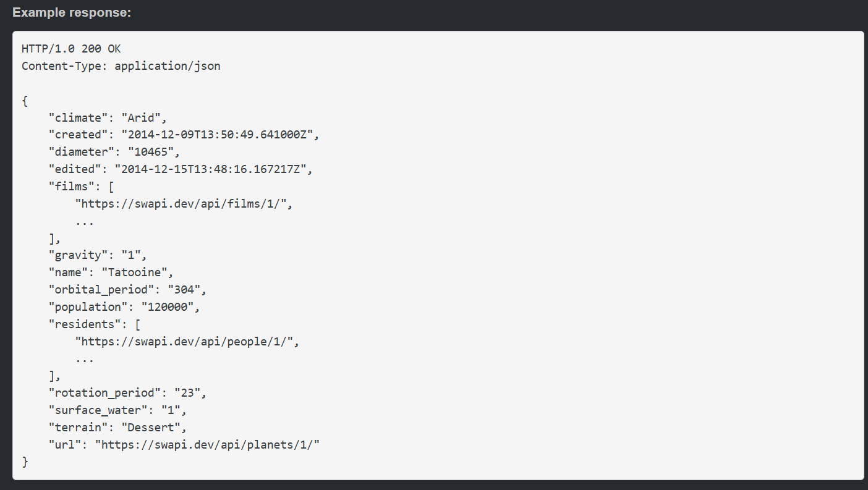
Task: Click the "gravity" key
Action: (x=79, y=255)
